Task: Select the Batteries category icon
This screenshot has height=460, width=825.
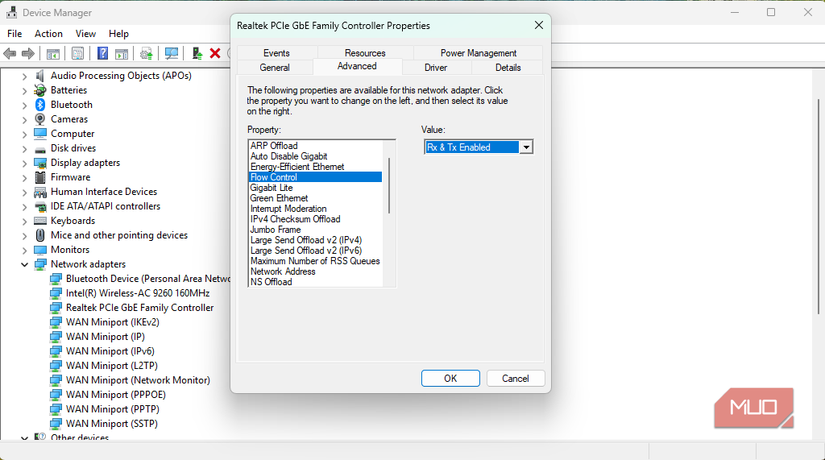Action: point(40,90)
